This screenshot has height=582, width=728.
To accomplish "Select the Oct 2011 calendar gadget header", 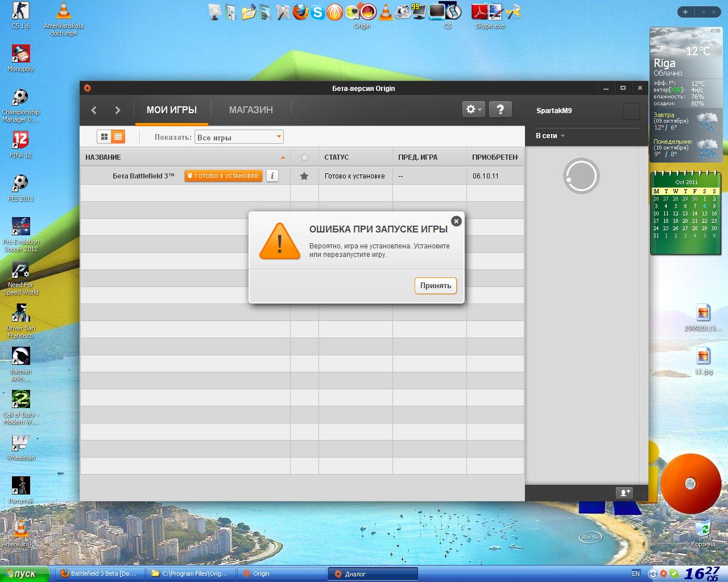I will tap(686, 182).
